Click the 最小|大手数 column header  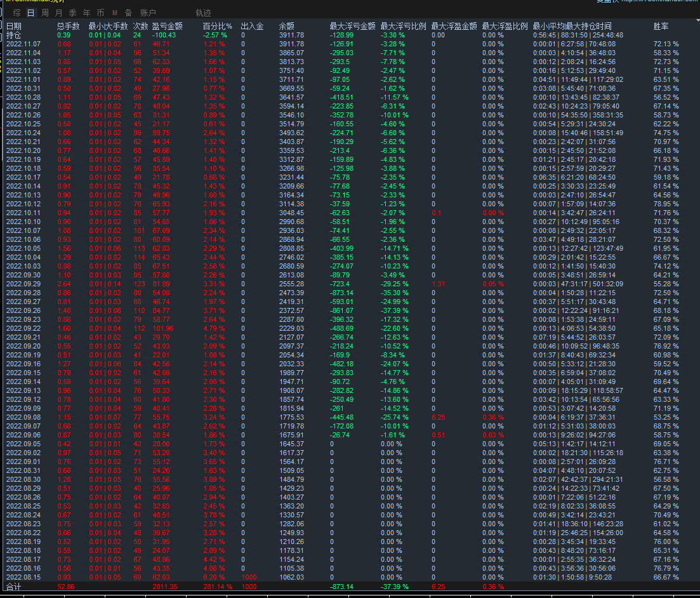(x=108, y=27)
